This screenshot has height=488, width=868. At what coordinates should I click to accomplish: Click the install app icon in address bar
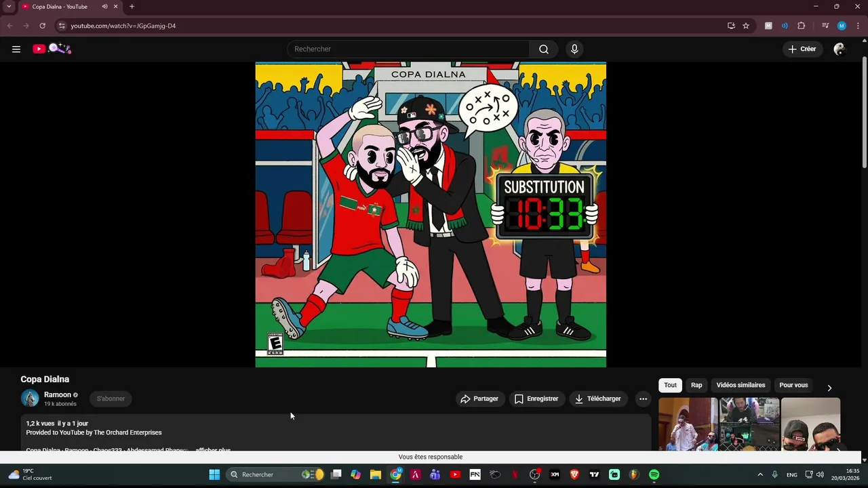[x=731, y=26]
